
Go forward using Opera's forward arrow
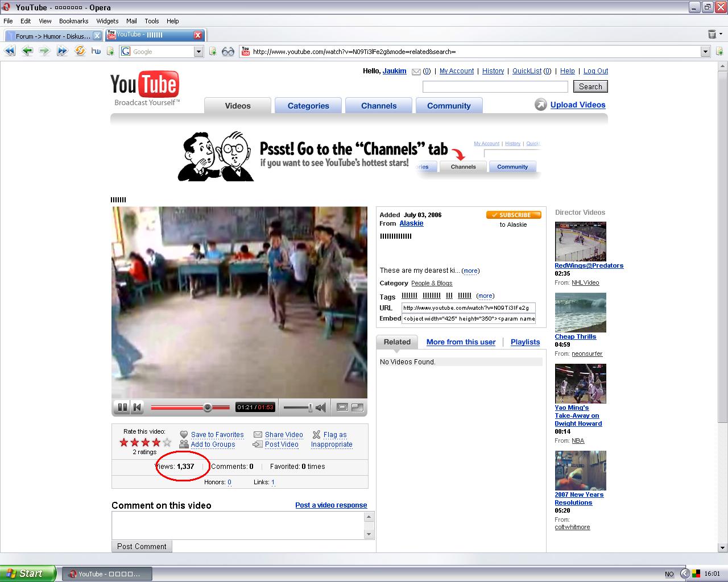(45, 51)
